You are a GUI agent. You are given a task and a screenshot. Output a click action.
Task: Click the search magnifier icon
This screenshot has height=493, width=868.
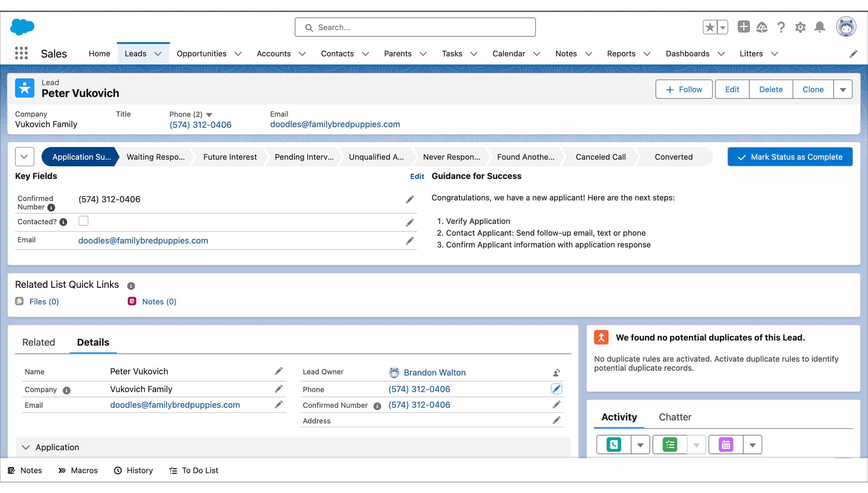[308, 28]
